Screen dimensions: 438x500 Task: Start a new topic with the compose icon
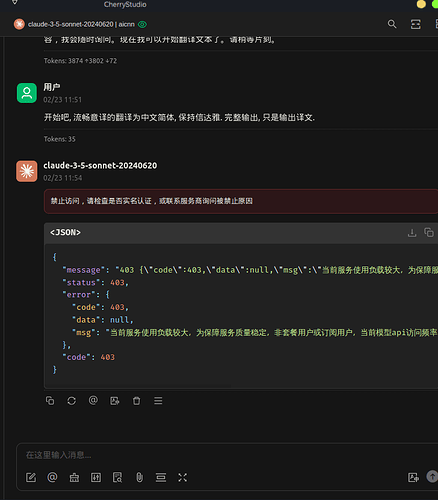(31, 477)
